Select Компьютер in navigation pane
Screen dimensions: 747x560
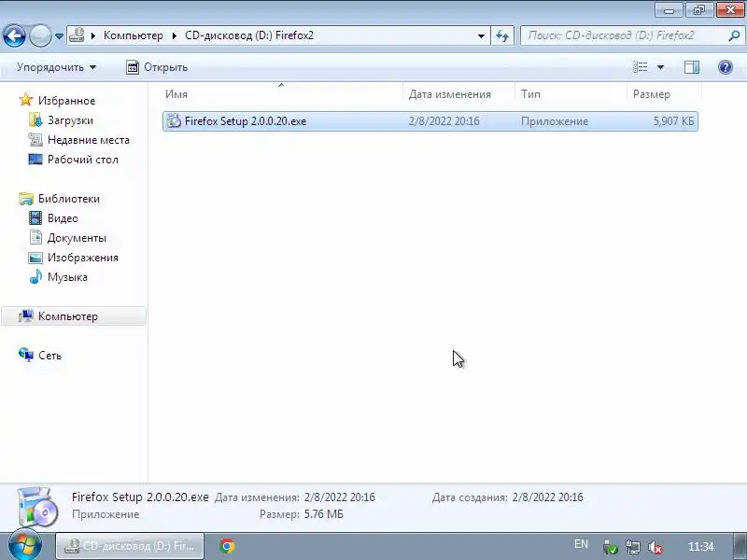68,316
